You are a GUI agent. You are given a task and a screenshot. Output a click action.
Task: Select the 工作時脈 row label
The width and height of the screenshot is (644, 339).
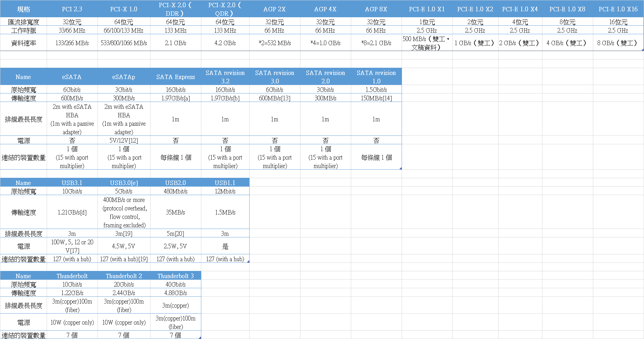tap(24, 30)
